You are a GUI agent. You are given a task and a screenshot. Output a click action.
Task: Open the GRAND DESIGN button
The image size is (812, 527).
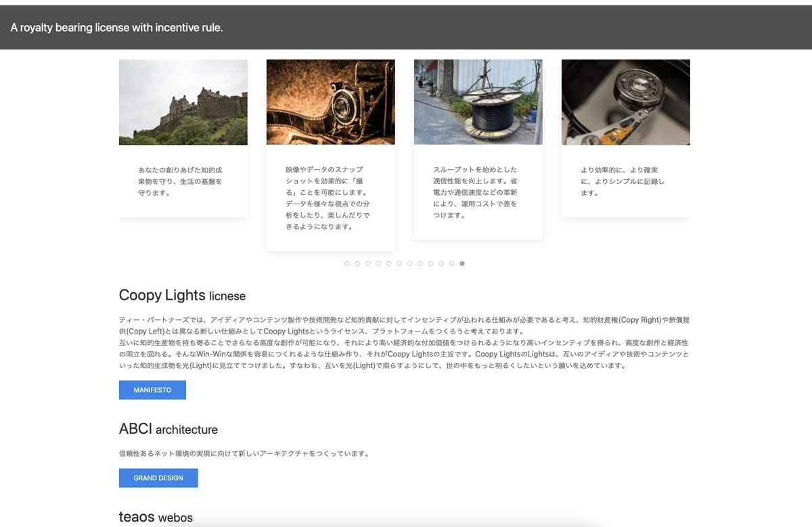pyautogui.click(x=158, y=478)
